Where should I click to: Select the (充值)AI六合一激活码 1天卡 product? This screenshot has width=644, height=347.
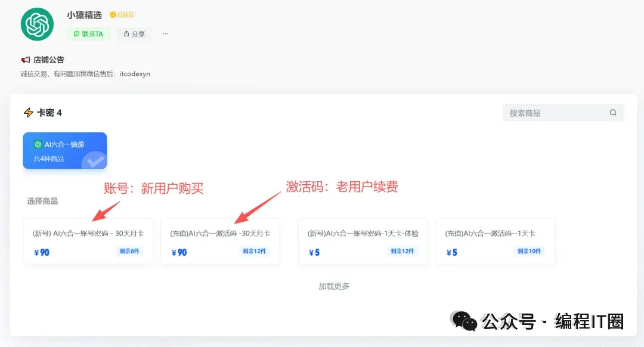495,241
